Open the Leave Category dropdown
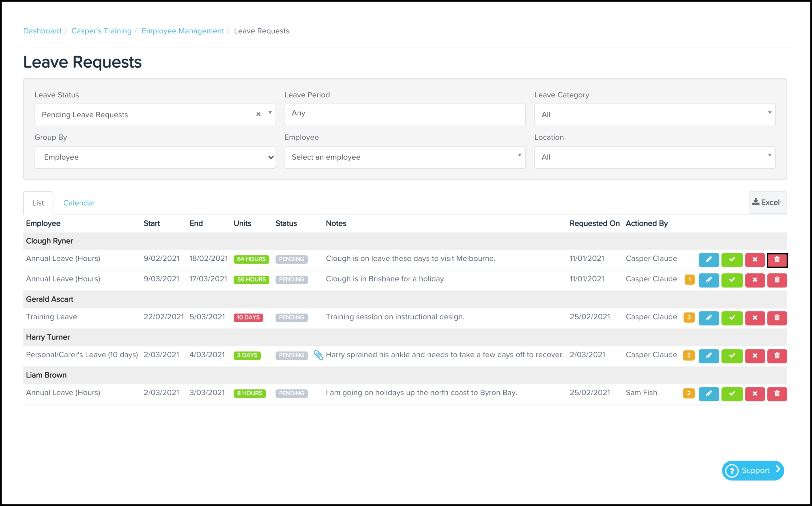Viewport: 812px width, 506px height. click(x=654, y=115)
